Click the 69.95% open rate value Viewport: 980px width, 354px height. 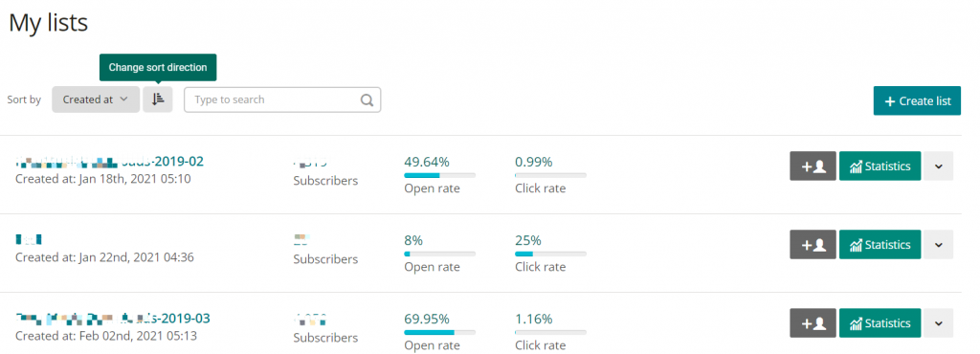coord(427,319)
